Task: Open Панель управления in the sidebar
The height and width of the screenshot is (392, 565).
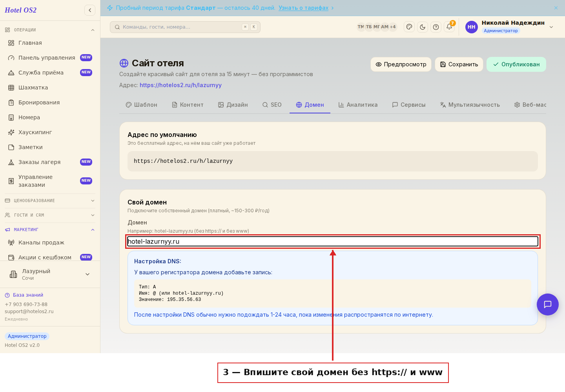Action: 50,58
